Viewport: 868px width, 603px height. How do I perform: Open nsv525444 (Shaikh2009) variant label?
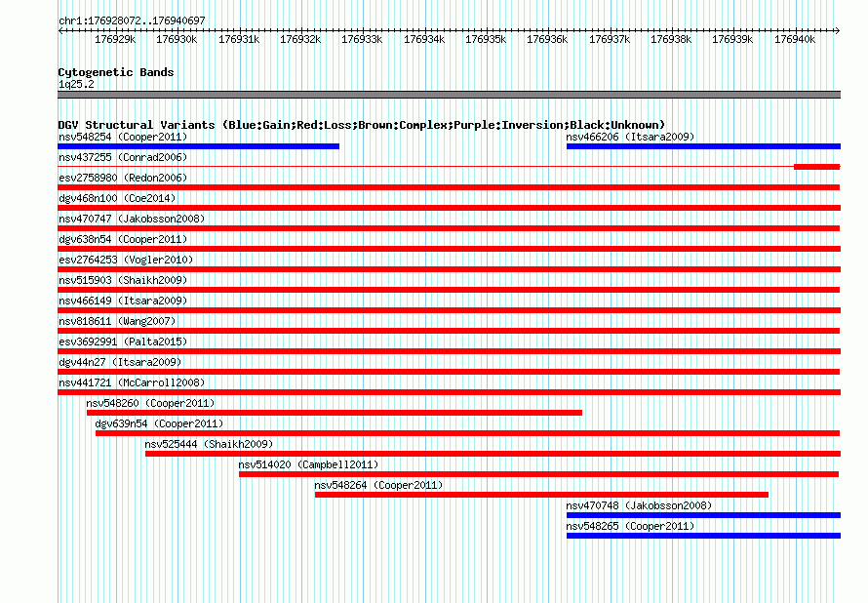(210, 444)
